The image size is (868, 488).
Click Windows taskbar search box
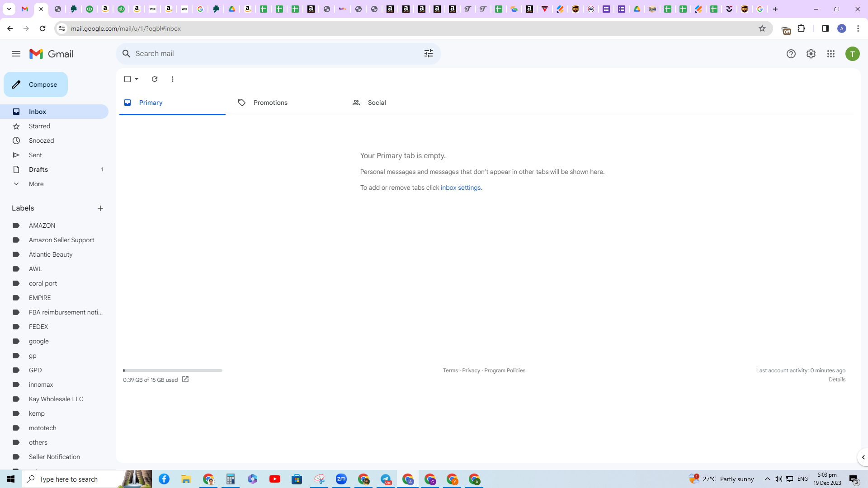pyautogui.click(x=87, y=479)
